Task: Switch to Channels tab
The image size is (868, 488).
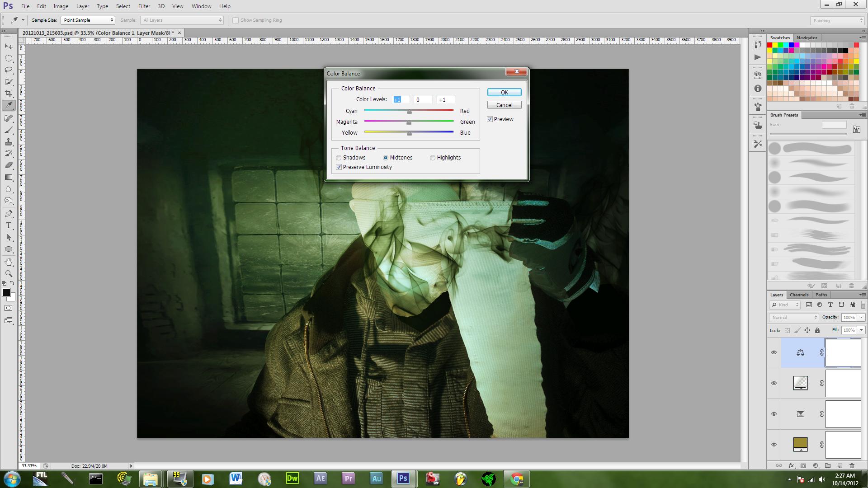Action: [x=799, y=295]
